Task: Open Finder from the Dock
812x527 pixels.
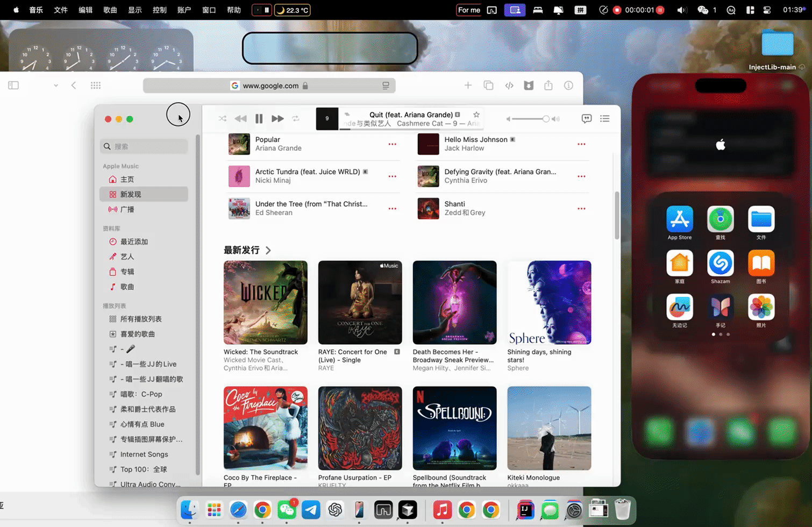Action: (189, 509)
